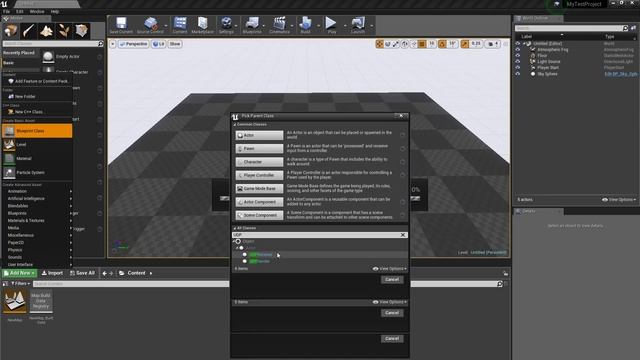Toggle grid snapping in the viewport
Viewport: 640px width, 360px height.
(x=422, y=44)
